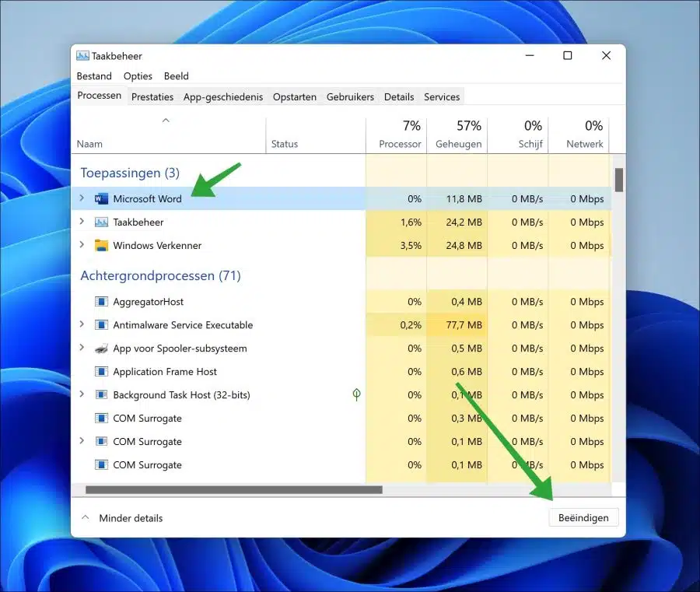
Task: Click the horizontal scrollbar thumb
Action: coord(234,490)
